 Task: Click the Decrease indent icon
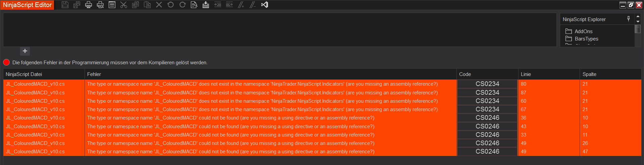coord(218,5)
